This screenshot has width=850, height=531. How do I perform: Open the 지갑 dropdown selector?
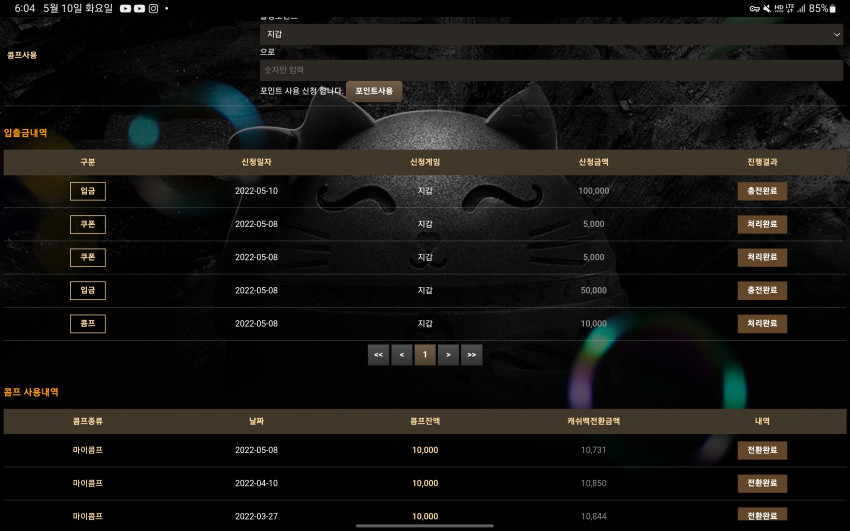[551, 34]
